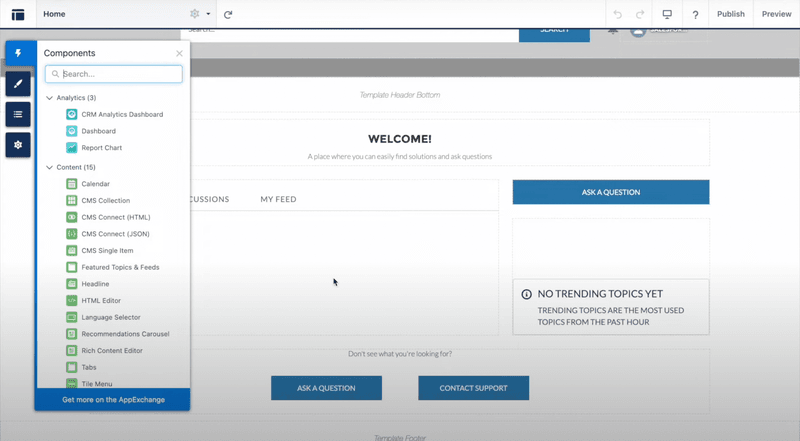Open the Page Structure list panel

coord(17,114)
